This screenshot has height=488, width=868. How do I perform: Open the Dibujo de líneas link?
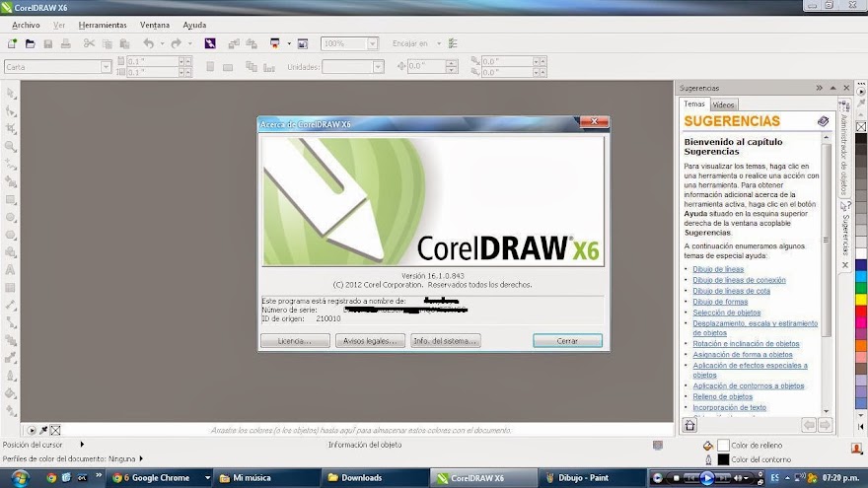point(718,269)
